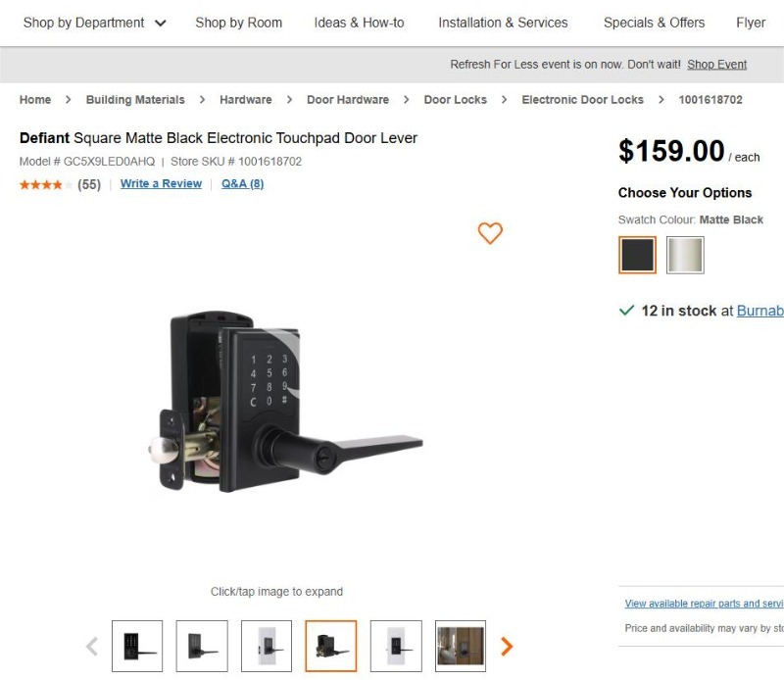Click the green in-stock checkmark icon
This screenshot has width=784, height=680.
[x=627, y=311]
